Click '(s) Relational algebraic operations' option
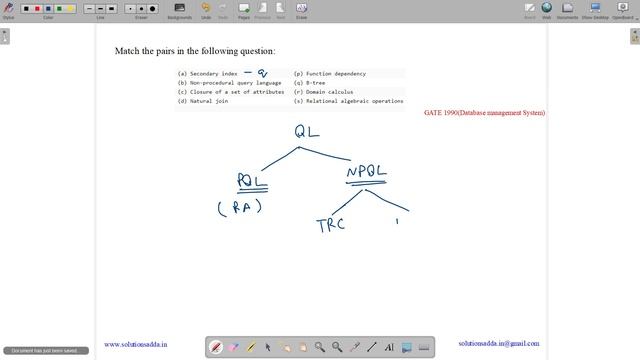The height and width of the screenshot is (360, 640). click(349, 101)
